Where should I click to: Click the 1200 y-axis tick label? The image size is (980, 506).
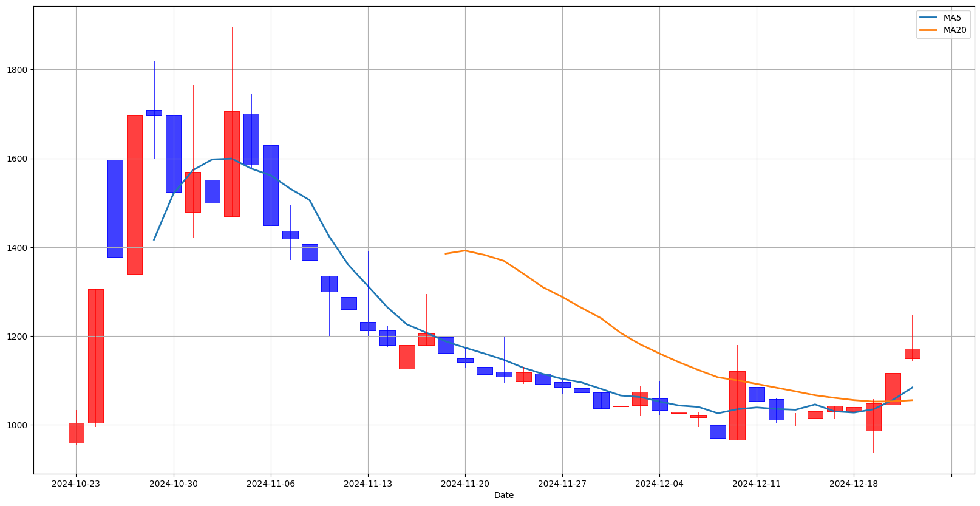point(17,337)
